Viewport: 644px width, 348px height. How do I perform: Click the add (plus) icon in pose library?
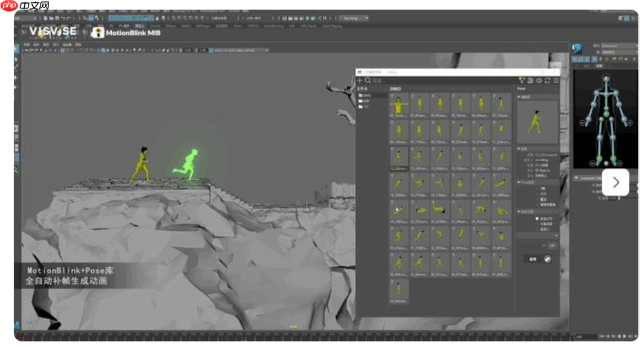tap(360, 80)
